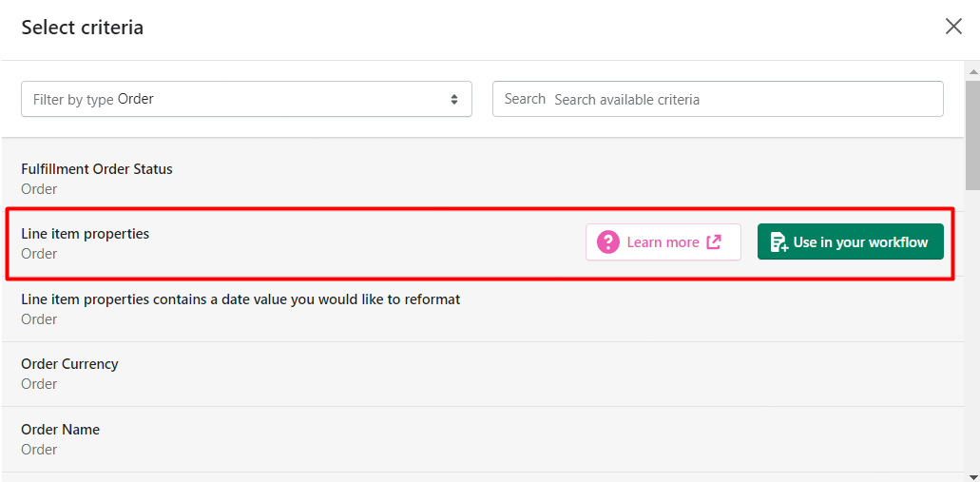Select the Fulfillment Order Status criteria
Screen dimensions: 980x482
pyautogui.click(x=482, y=178)
